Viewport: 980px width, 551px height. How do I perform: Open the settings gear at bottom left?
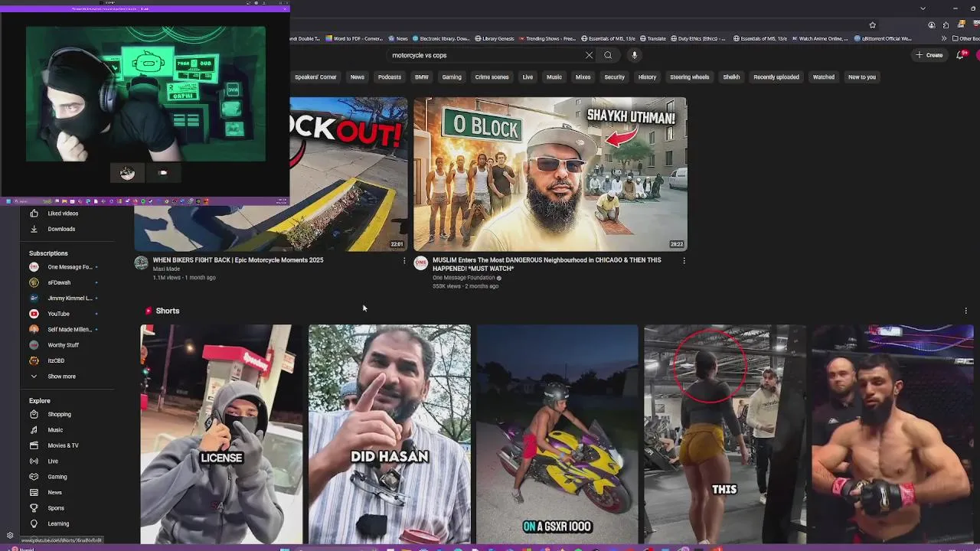10,536
